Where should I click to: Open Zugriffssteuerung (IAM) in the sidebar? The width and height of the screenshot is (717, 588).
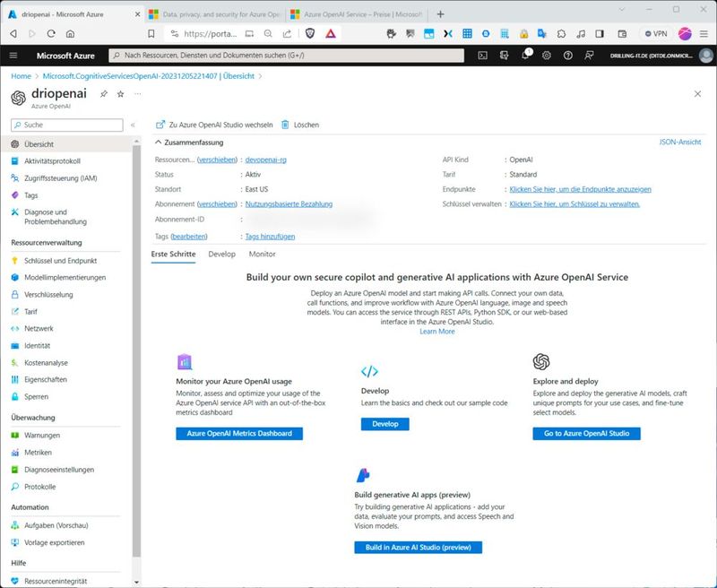tap(60, 178)
